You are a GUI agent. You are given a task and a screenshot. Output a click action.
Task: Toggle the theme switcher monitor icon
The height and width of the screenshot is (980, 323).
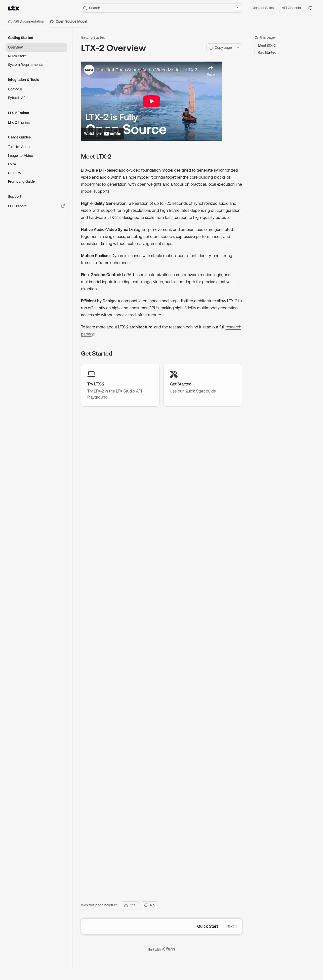point(310,8)
